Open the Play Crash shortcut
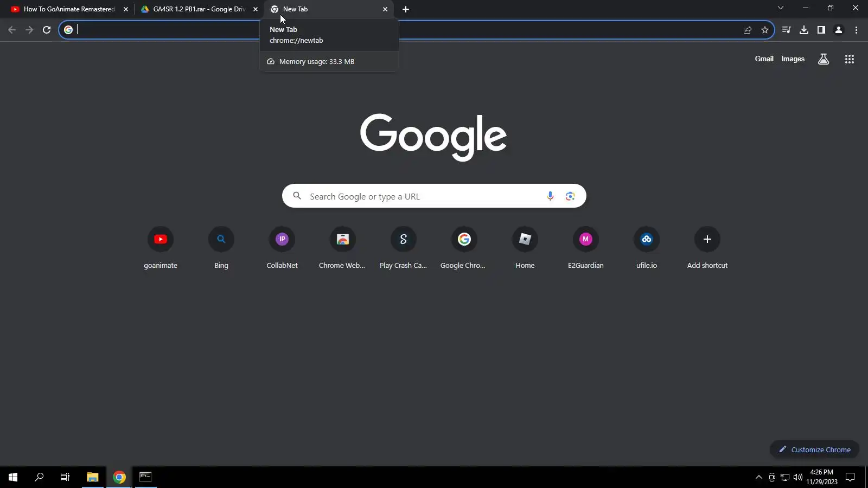 click(x=404, y=248)
